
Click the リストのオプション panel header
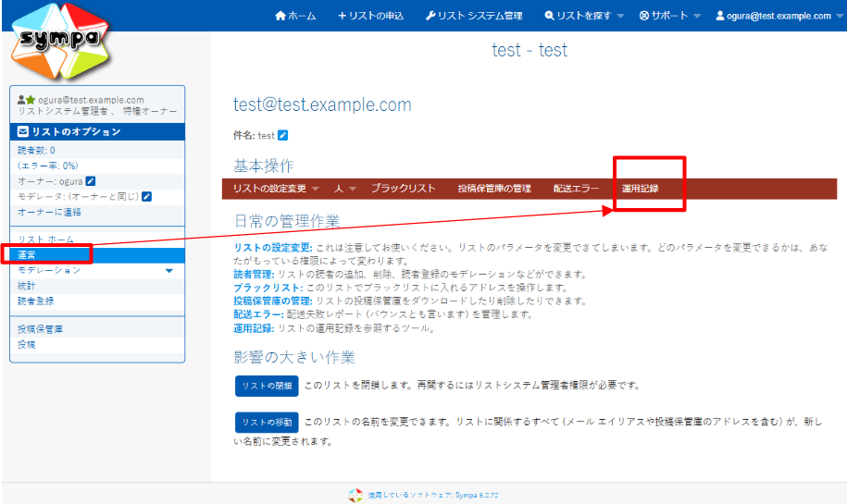pos(97,131)
